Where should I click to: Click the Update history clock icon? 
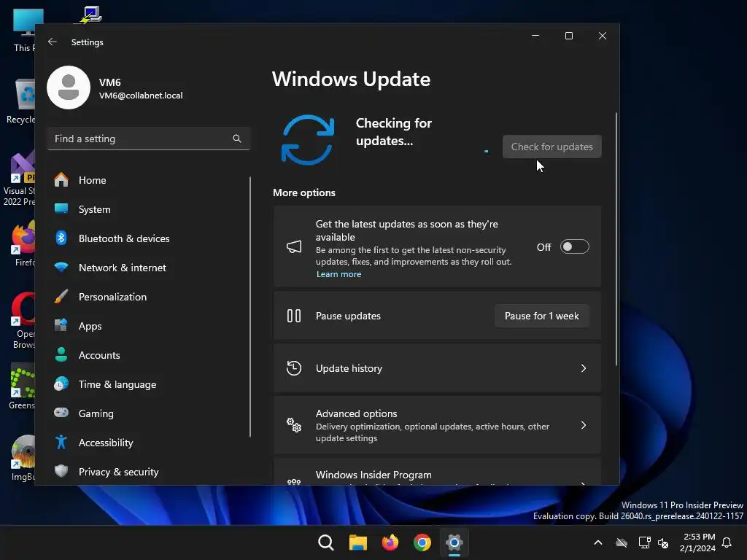tap(294, 368)
